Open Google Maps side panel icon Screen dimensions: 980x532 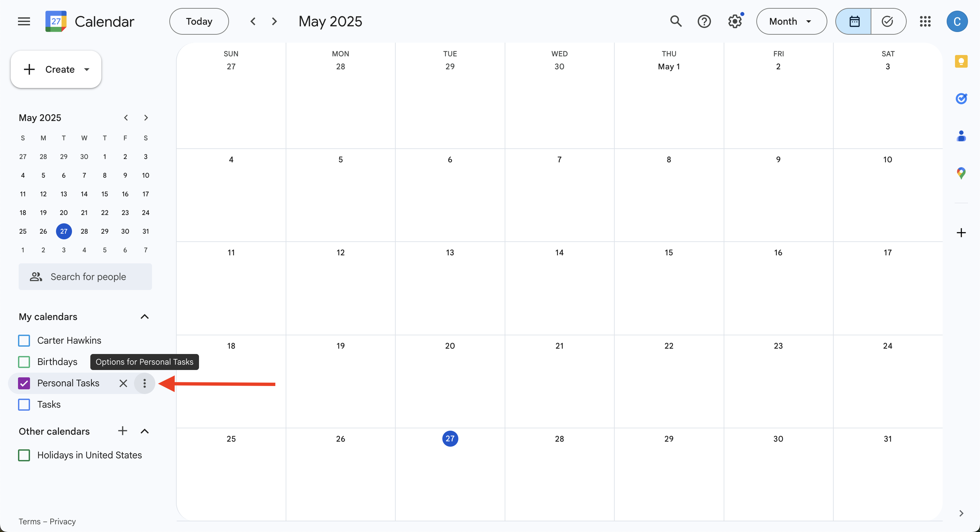click(x=961, y=173)
